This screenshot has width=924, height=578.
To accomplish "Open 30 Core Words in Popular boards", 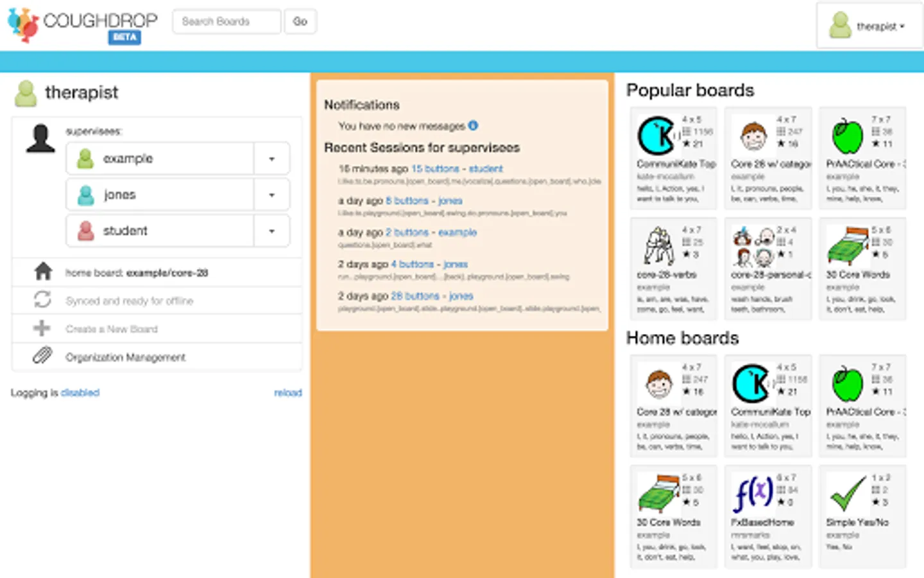I will 863,268.
